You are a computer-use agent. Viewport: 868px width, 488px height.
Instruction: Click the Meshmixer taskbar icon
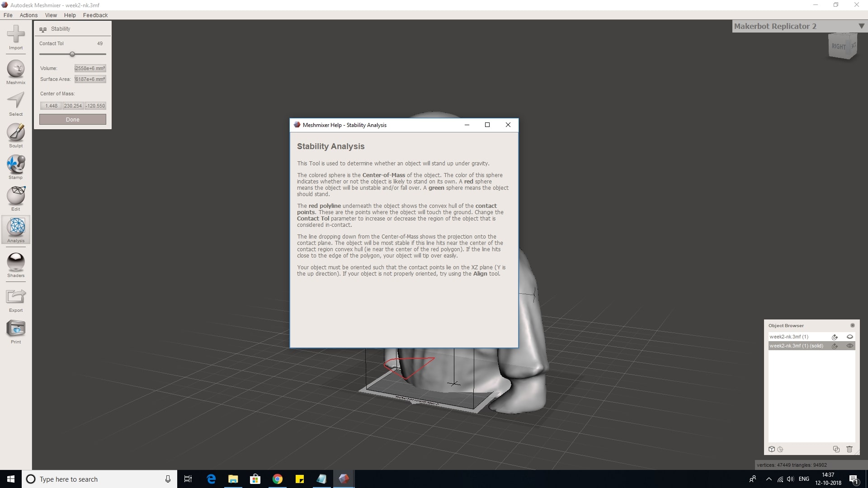(x=344, y=479)
